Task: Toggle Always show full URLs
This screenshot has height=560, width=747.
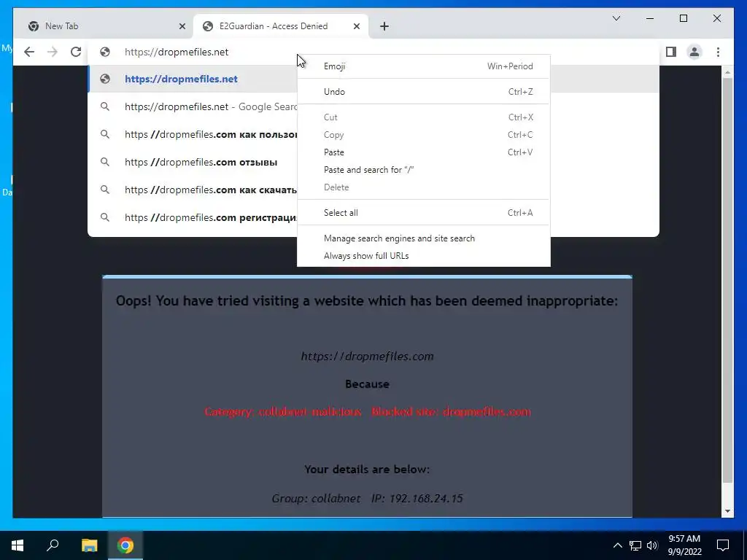Action: 424,256
